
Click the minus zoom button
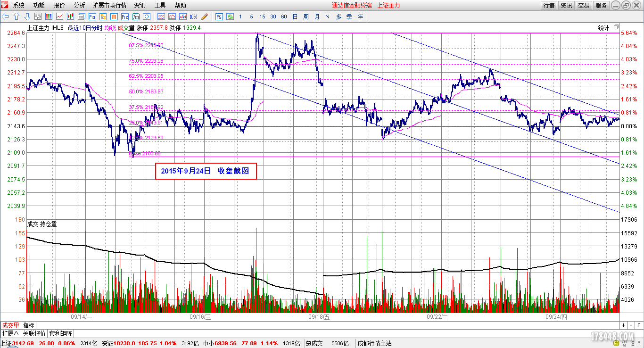coord(631,325)
